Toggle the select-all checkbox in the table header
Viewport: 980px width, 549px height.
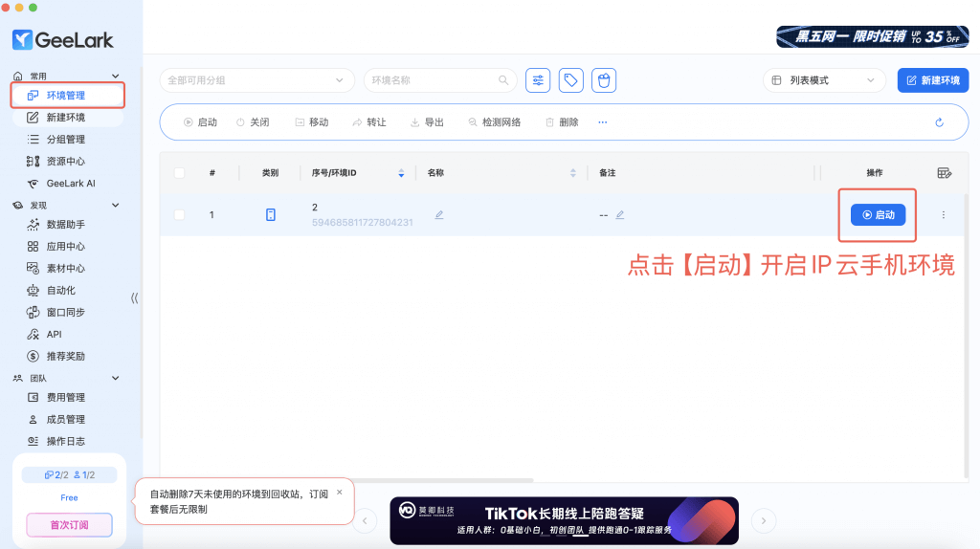pos(180,173)
